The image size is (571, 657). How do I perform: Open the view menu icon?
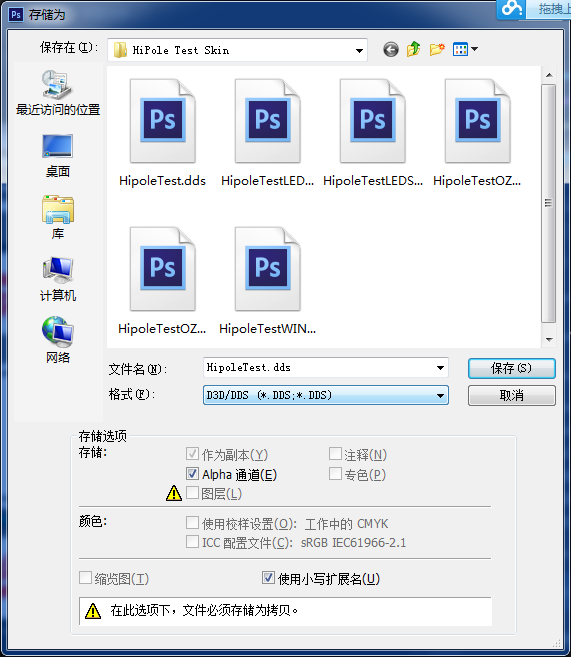coord(465,49)
